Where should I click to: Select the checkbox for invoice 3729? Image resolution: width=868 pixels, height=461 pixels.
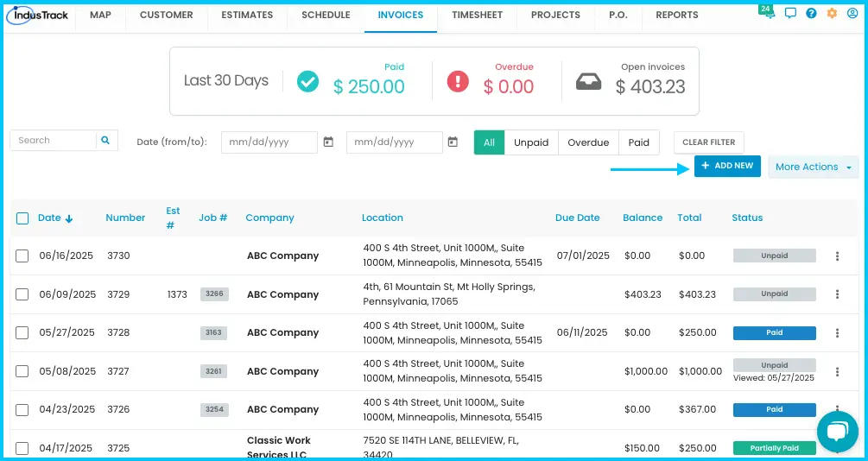22,294
